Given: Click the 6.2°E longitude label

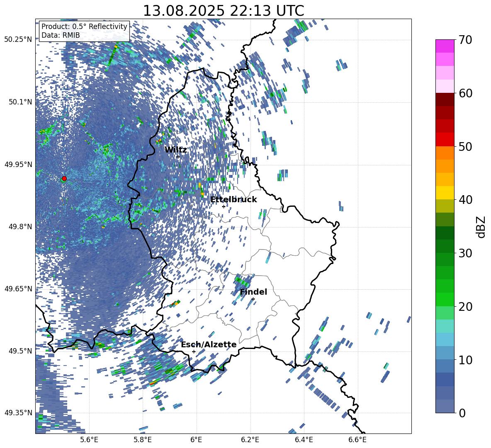Looking at the screenshot, I should tap(250, 440).
